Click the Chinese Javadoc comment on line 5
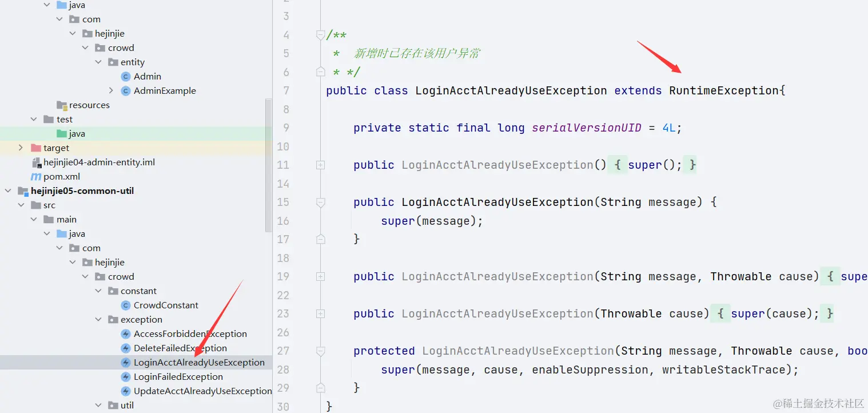Image resolution: width=868 pixels, height=413 pixels. pos(416,53)
